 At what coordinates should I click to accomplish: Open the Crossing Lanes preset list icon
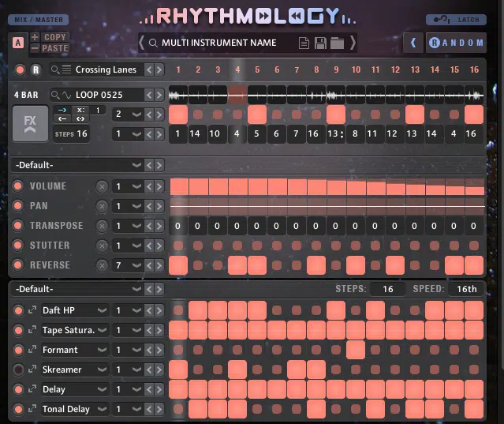[x=66, y=69]
